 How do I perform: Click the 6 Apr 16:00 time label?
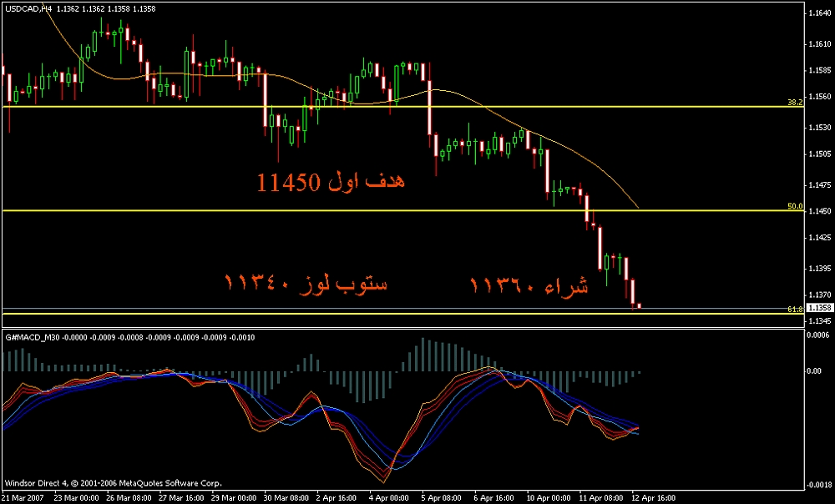[x=493, y=497]
